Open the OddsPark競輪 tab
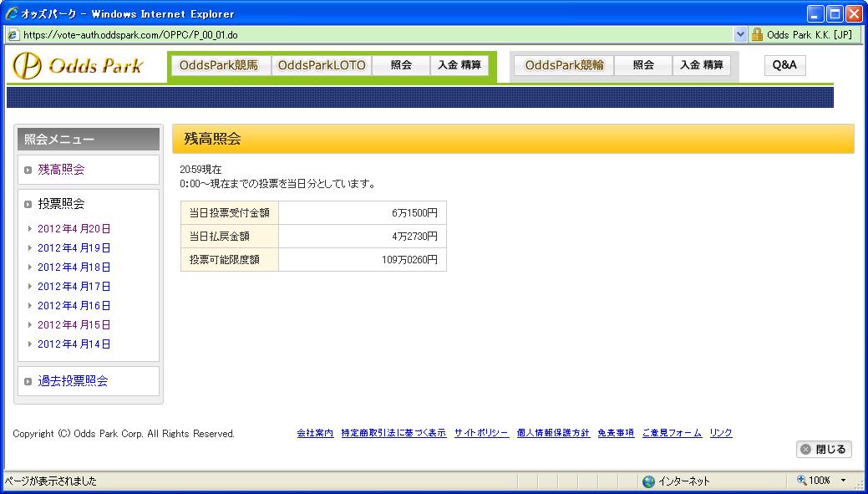Image resolution: width=868 pixels, height=494 pixels. 564,65
